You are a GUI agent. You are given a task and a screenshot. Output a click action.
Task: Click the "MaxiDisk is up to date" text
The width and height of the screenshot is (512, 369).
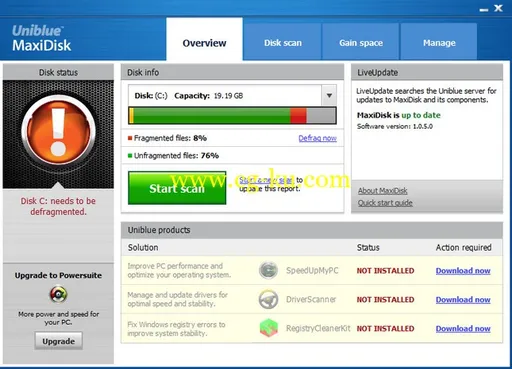coord(399,115)
